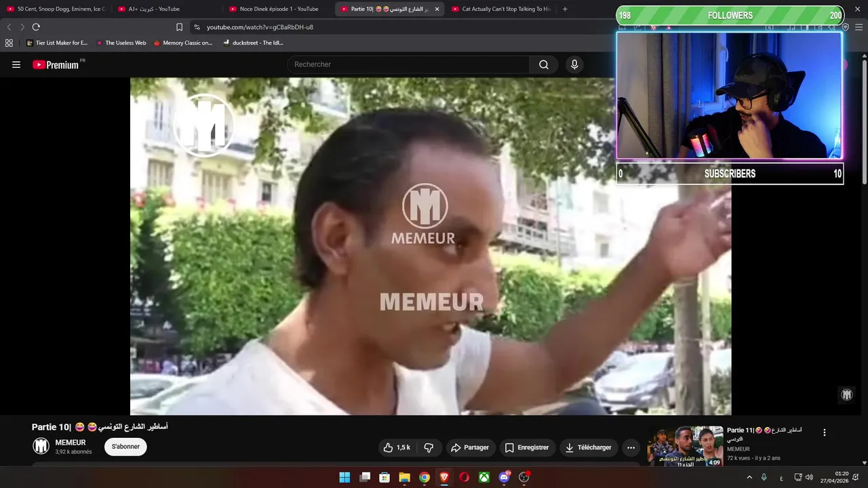Image resolution: width=868 pixels, height=488 pixels.
Task: Open the Xbox app in the taskbar
Action: [x=484, y=477]
